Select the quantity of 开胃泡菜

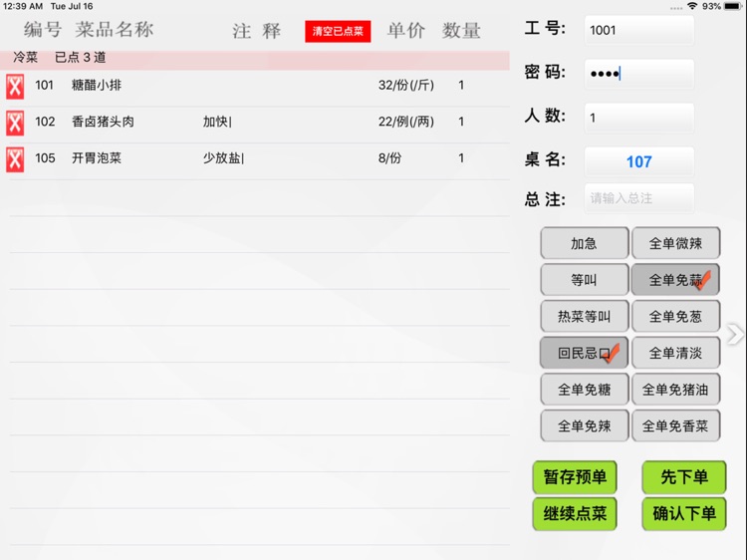coord(461,158)
